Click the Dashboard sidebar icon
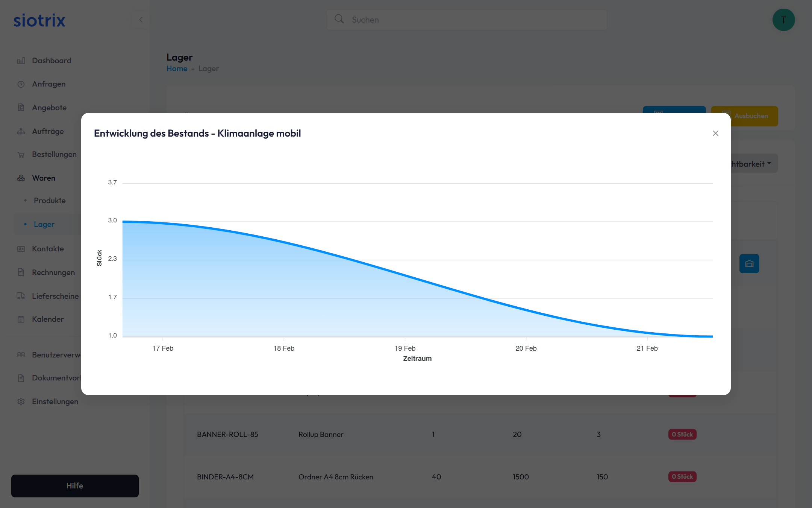Image resolution: width=812 pixels, height=508 pixels. 21,61
